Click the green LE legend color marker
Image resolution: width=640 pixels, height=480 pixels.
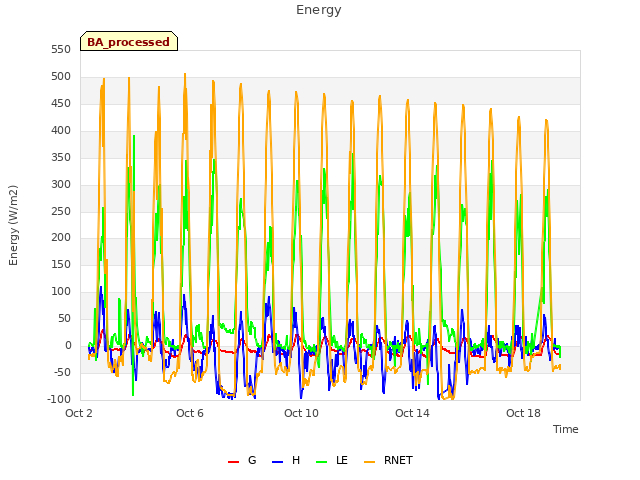coord(322,462)
